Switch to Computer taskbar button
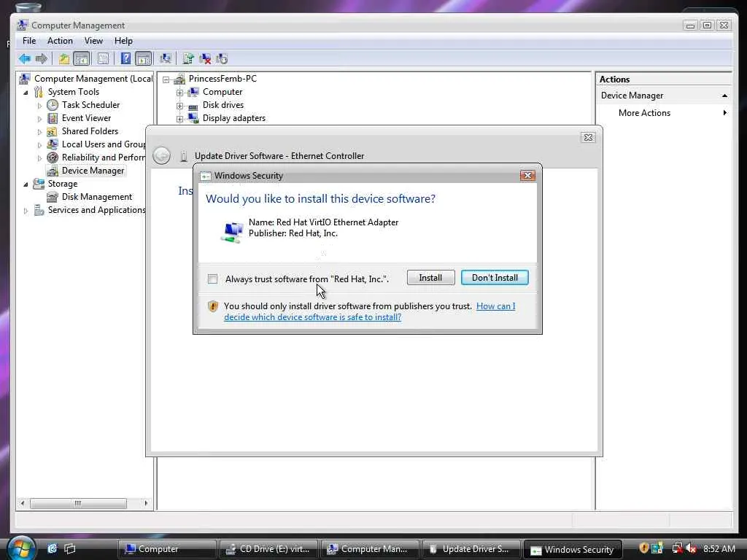 coord(167,549)
